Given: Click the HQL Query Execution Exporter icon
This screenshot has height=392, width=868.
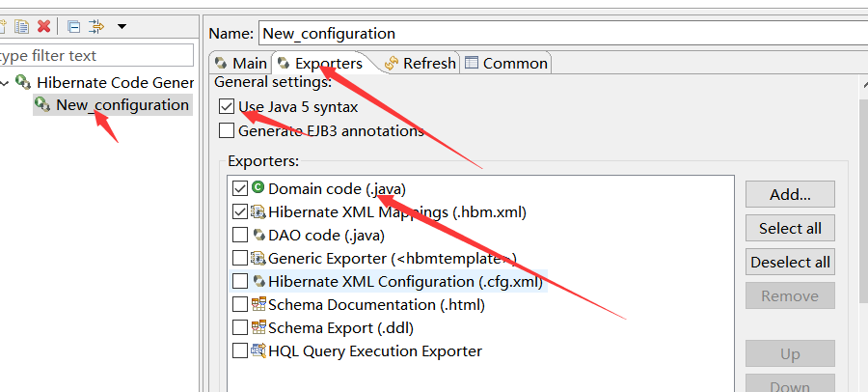Looking at the screenshot, I should [258, 351].
